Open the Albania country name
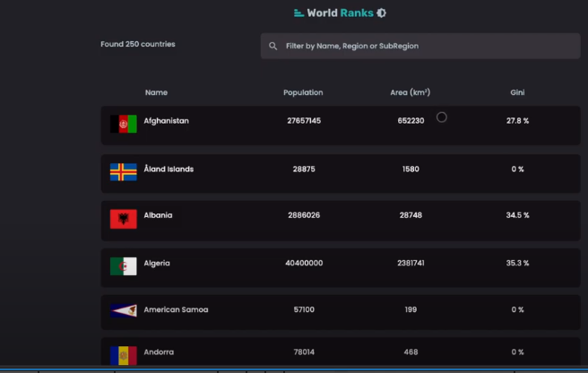 tap(158, 215)
